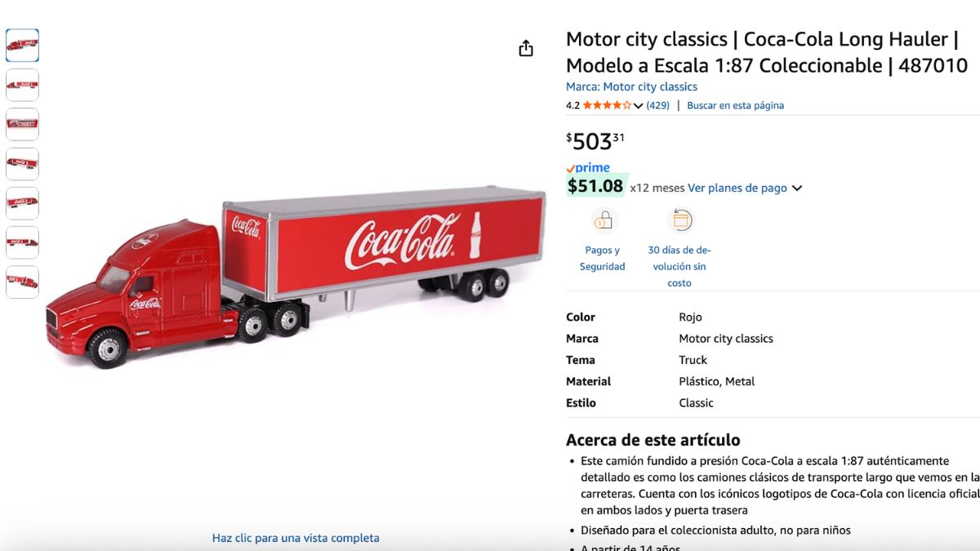The height and width of the screenshot is (551, 980).
Task: Open the Pagos y Seguridad icon
Action: (604, 220)
